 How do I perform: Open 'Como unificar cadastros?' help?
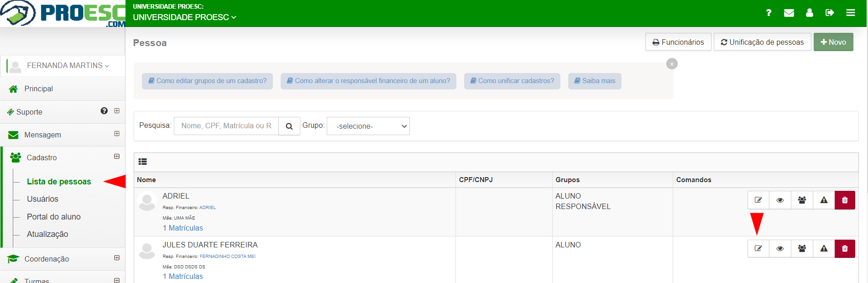point(512,81)
